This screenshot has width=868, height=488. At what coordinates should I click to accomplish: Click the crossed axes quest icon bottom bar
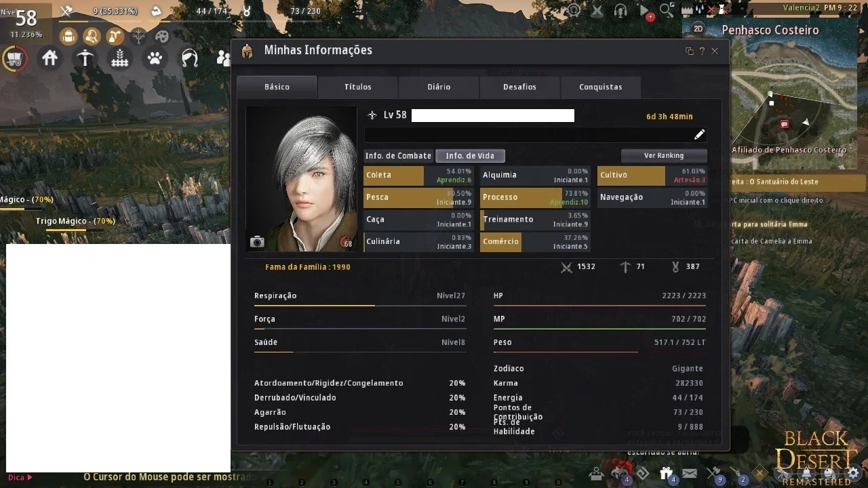713,473
